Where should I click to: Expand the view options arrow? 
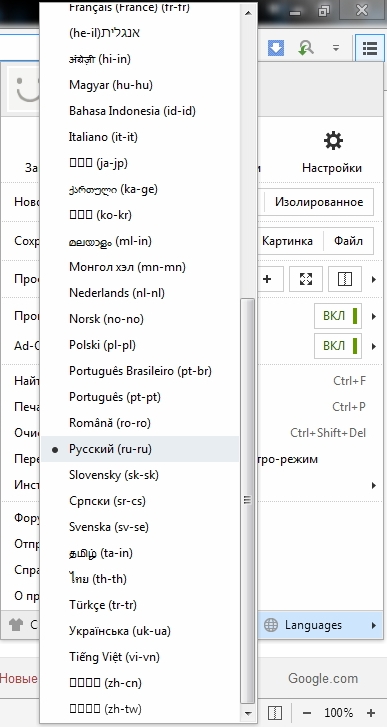[374, 279]
